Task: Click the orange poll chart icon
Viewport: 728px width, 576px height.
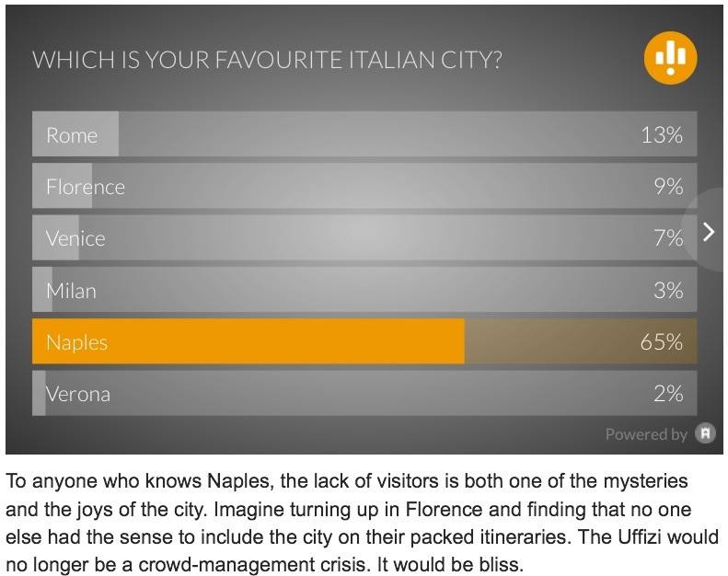Action: [669, 59]
